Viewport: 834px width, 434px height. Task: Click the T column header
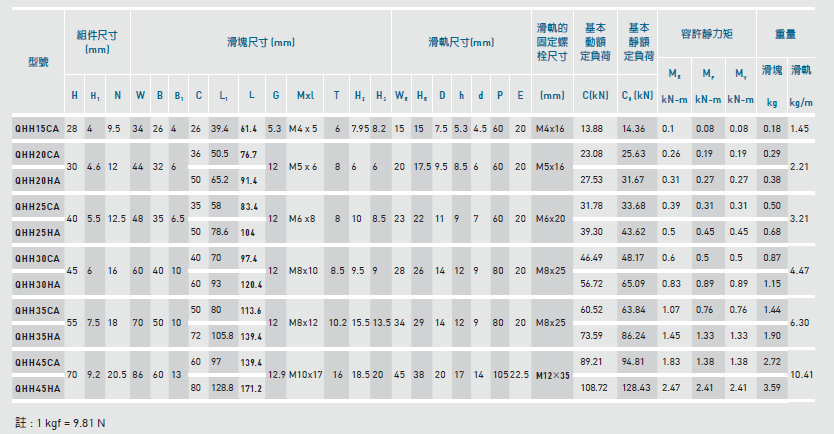pos(336,95)
